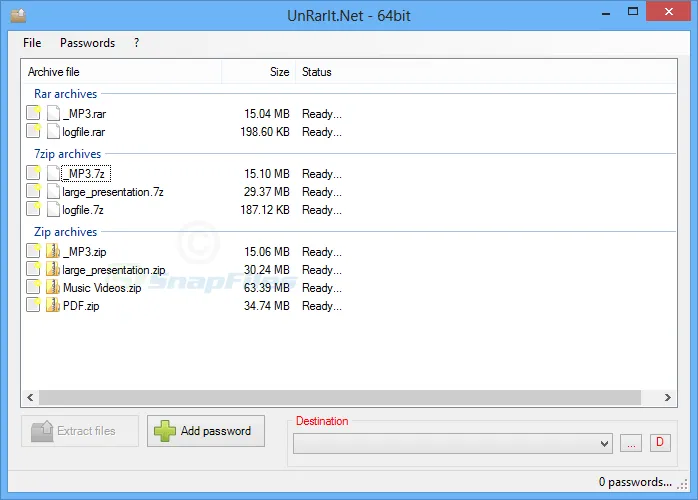698x500 pixels.
Task: Click the file icon of _MP3.rar
Action: 53,113
